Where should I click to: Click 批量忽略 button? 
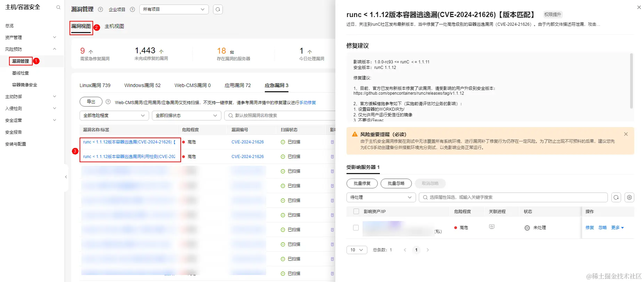[396, 183]
